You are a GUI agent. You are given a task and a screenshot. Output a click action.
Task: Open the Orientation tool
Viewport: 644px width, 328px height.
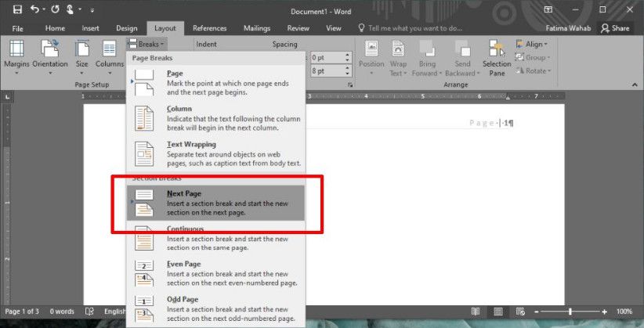50,55
